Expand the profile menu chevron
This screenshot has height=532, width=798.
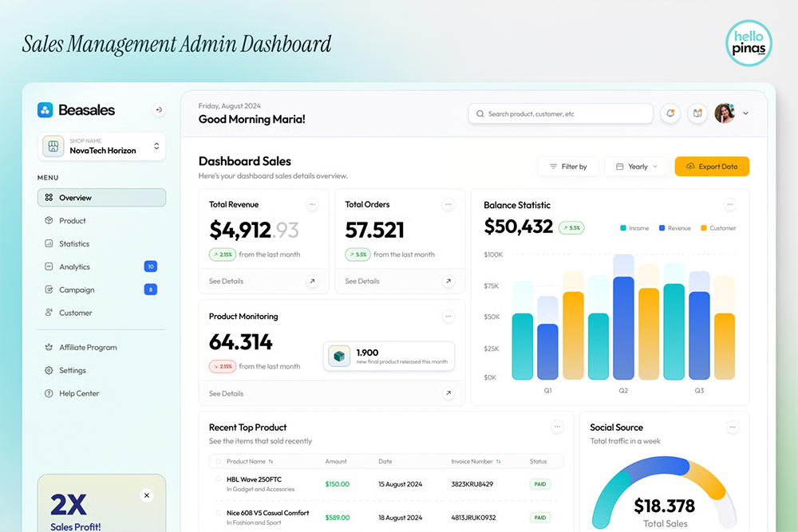(745, 113)
